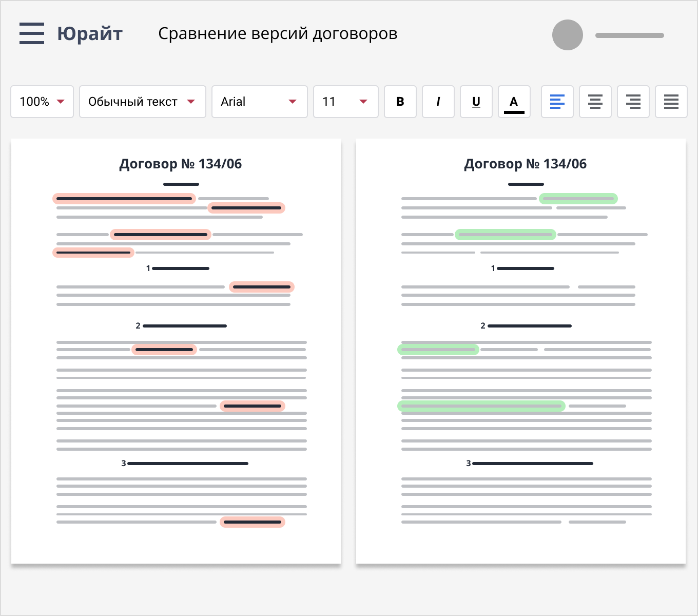Open the text color picker
This screenshot has height=616, width=698.
(x=514, y=102)
